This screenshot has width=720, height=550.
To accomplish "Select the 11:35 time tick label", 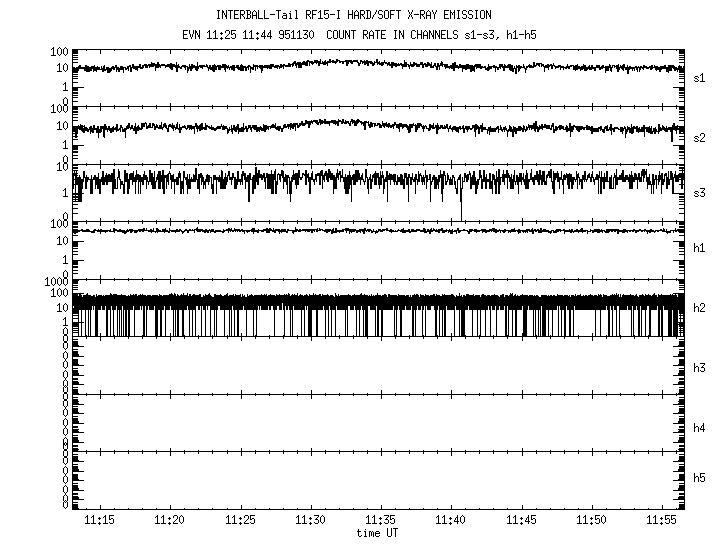I will pos(381,521).
